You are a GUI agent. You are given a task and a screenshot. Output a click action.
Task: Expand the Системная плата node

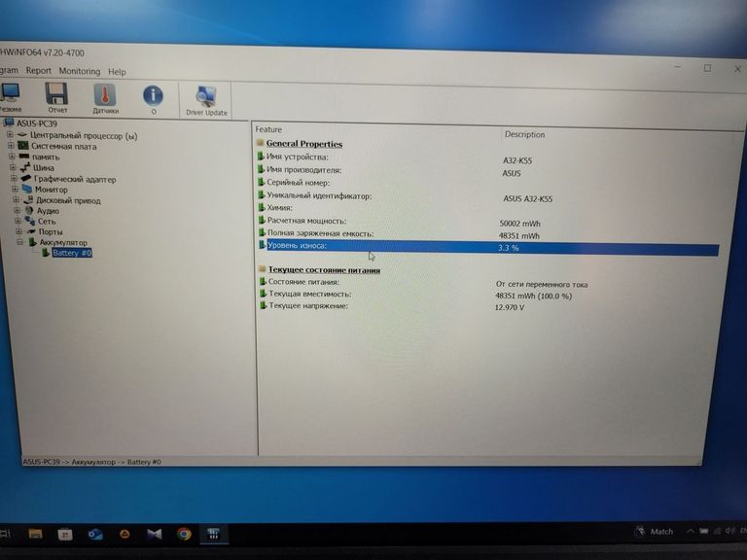tap(11, 146)
